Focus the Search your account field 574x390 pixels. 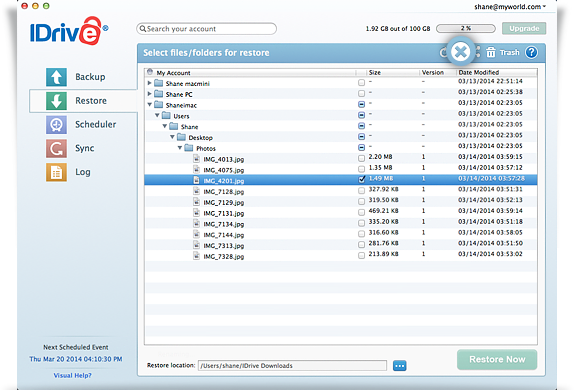(206, 29)
